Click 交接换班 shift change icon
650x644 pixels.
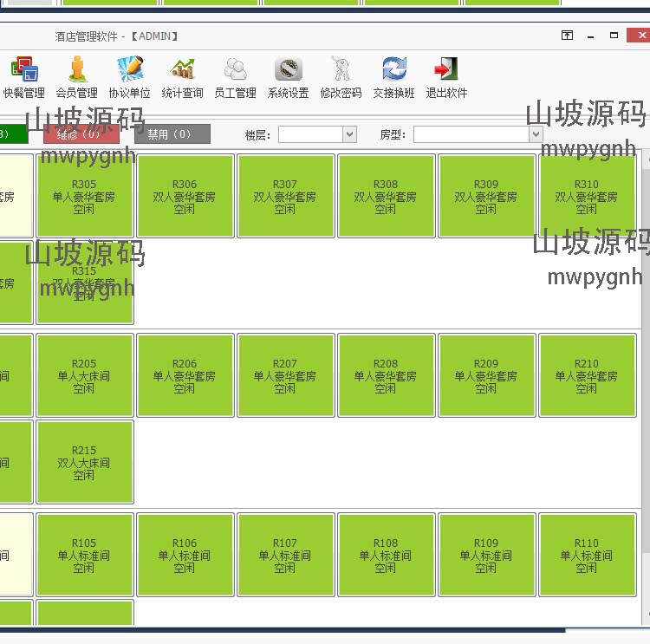click(393, 68)
